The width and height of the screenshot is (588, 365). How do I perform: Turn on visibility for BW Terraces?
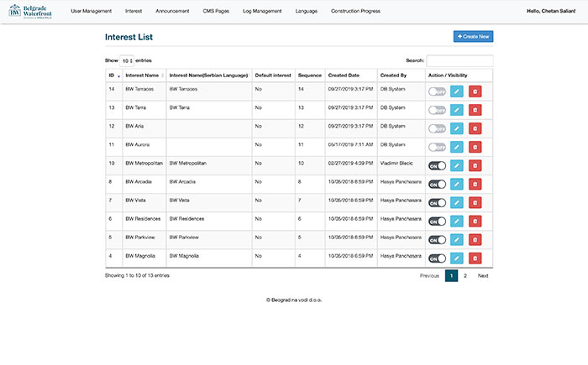coord(437,91)
